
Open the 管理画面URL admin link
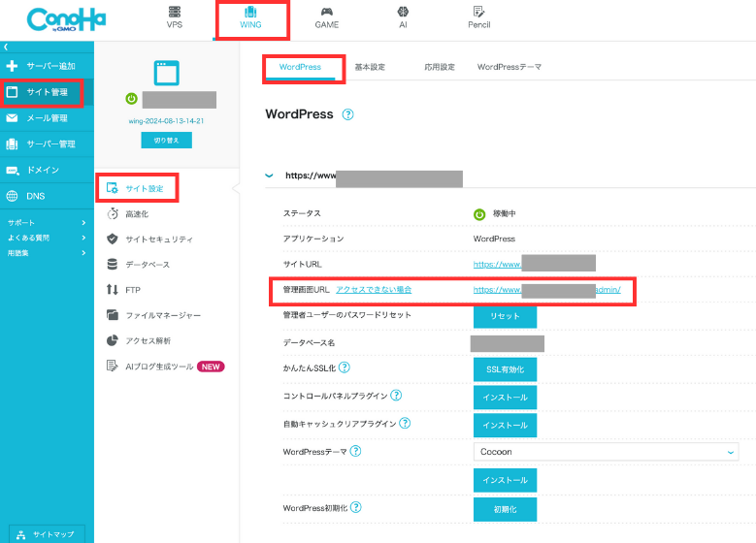pos(546,290)
